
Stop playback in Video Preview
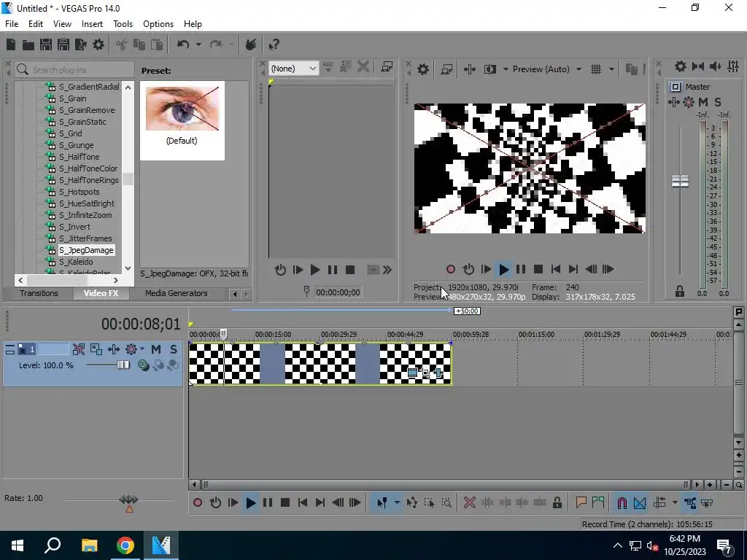pos(538,270)
